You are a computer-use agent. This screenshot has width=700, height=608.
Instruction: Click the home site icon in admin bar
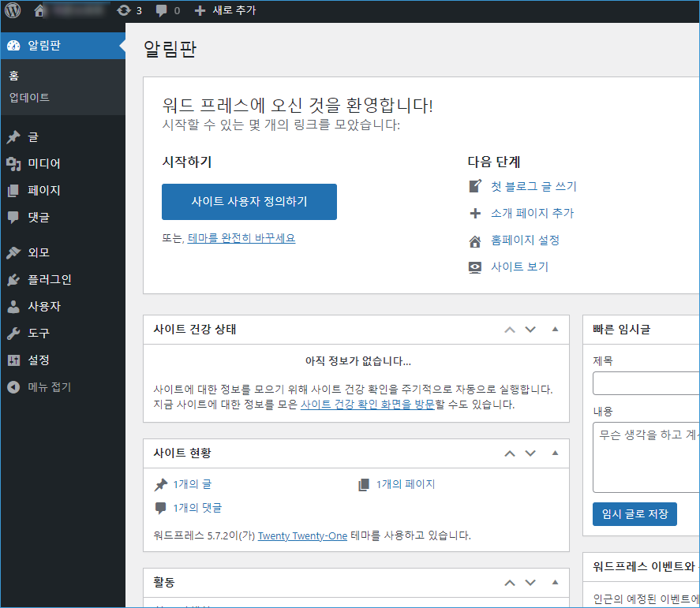(39, 10)
